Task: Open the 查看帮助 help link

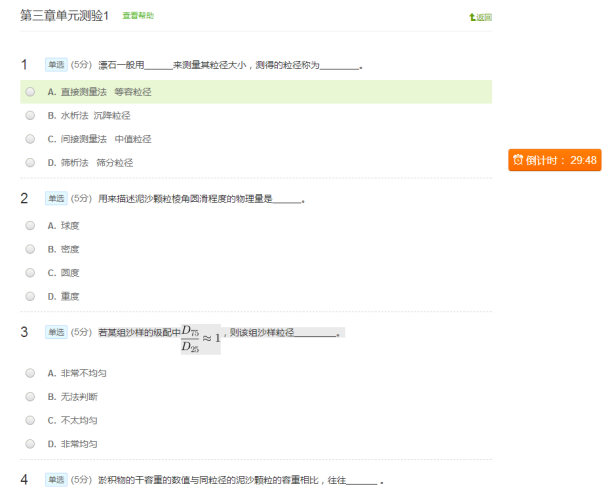Action: coord(138,17)
